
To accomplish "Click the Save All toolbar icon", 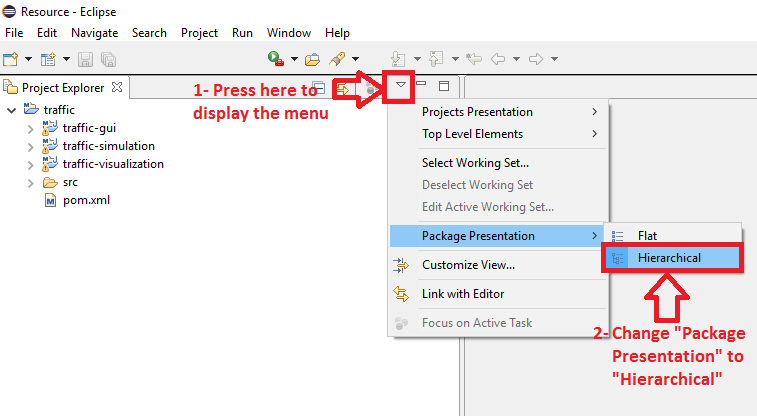I will pyautogui.click(x=109, y=59).
